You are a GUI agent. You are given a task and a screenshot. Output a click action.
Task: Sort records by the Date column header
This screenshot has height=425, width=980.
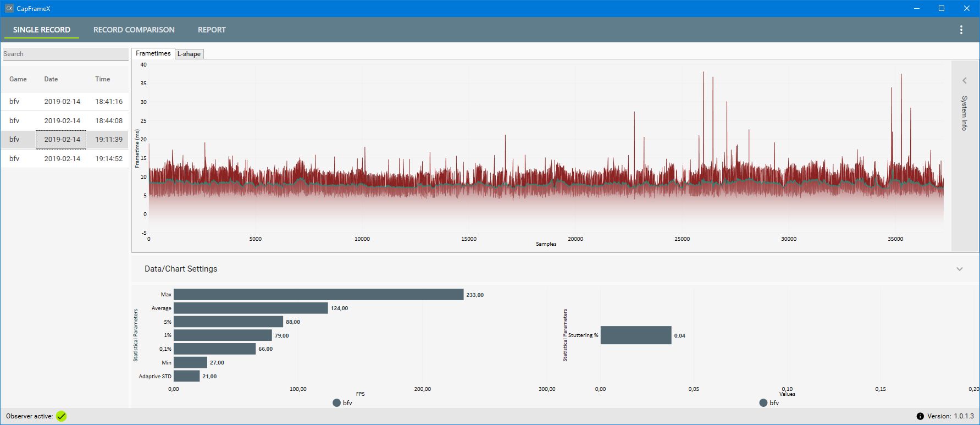pyautogui.click(x=51, y=79)
